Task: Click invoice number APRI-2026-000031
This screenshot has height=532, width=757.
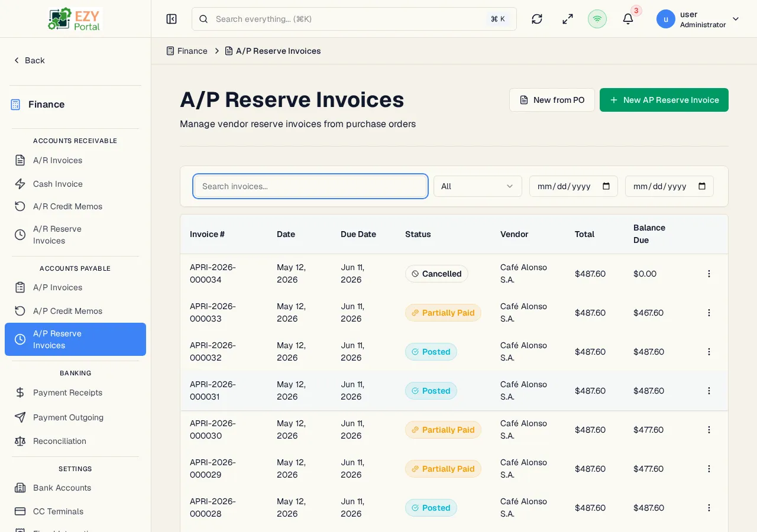Action: coord(213,391)
